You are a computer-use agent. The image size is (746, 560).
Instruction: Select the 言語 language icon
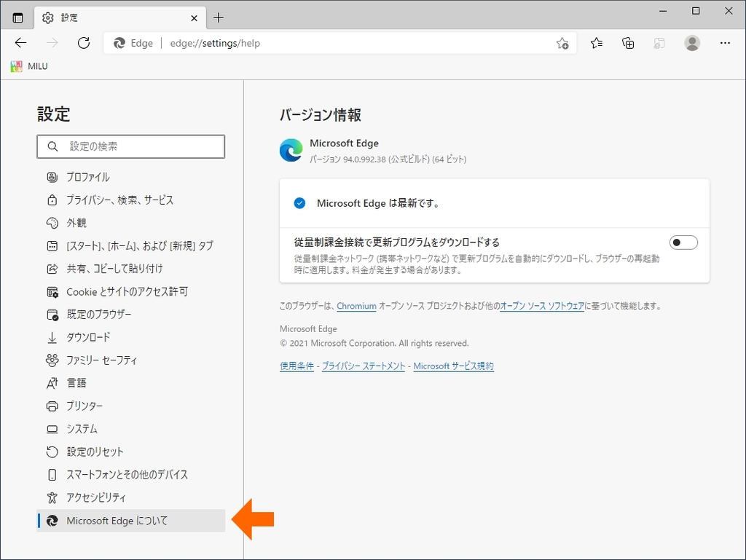(x=52, y=383)
